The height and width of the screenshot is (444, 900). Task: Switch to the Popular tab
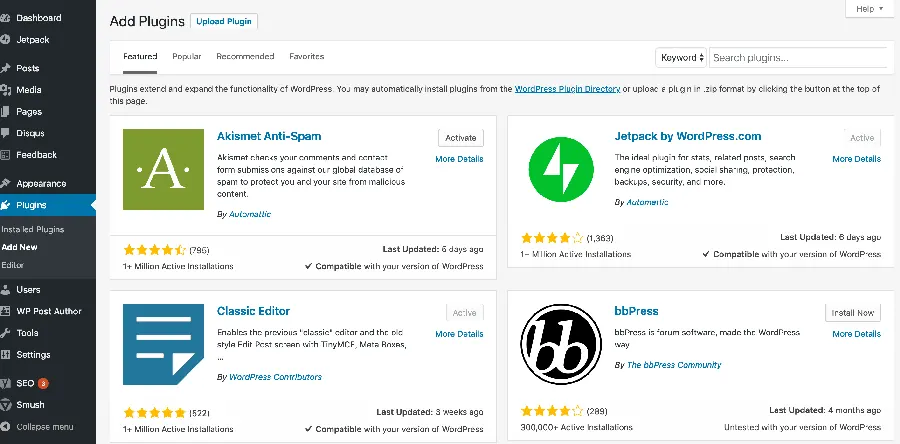[187, 56]
